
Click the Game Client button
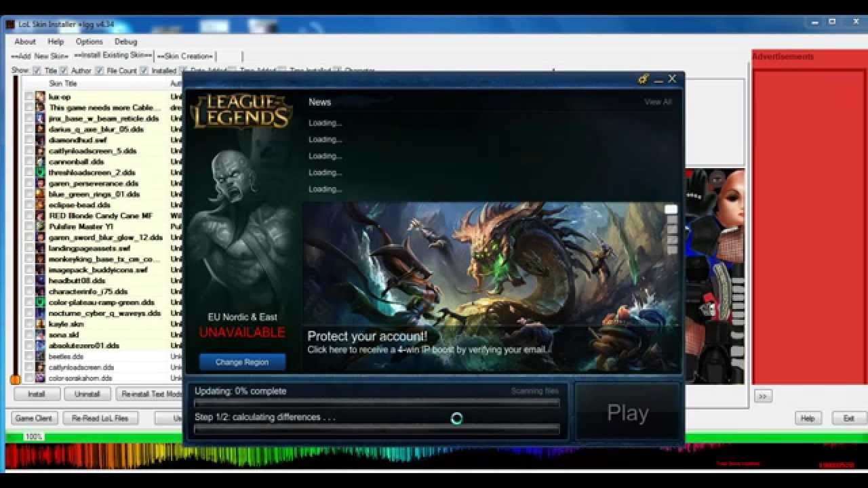[x=34, y=418]
